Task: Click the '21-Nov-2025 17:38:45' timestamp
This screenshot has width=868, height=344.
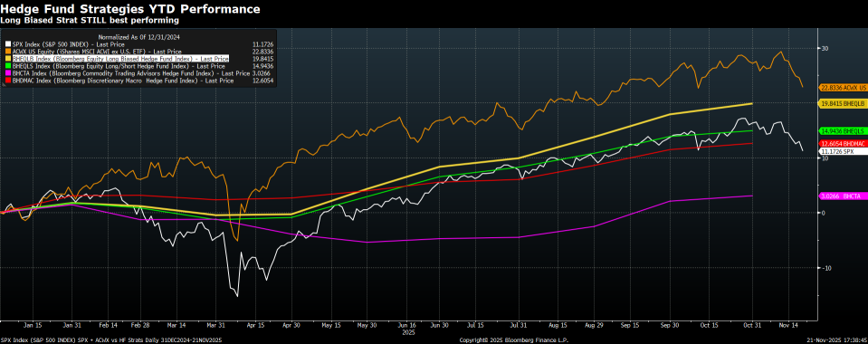Action: click(836, 340)
